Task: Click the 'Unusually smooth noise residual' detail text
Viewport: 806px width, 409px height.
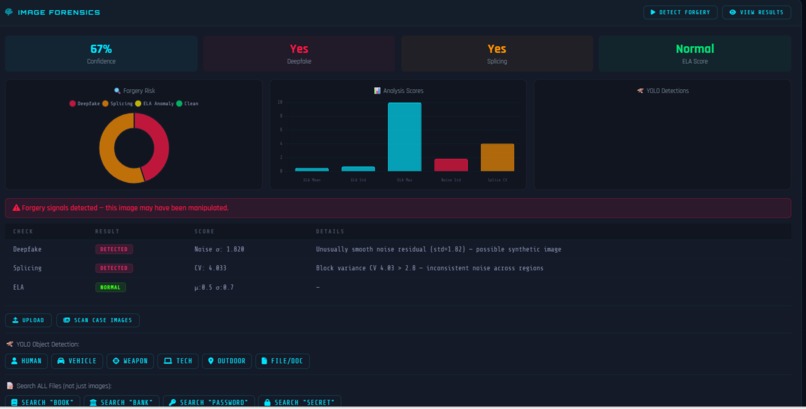Action: click(438, 249)
